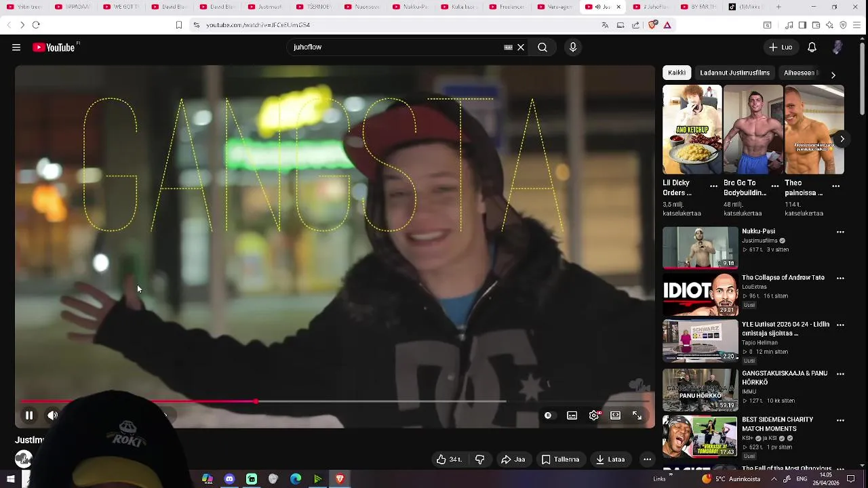Open the translate page icon in the address bar
The height and width of the screenshot is (488, 868).
(x=605, y=25)
